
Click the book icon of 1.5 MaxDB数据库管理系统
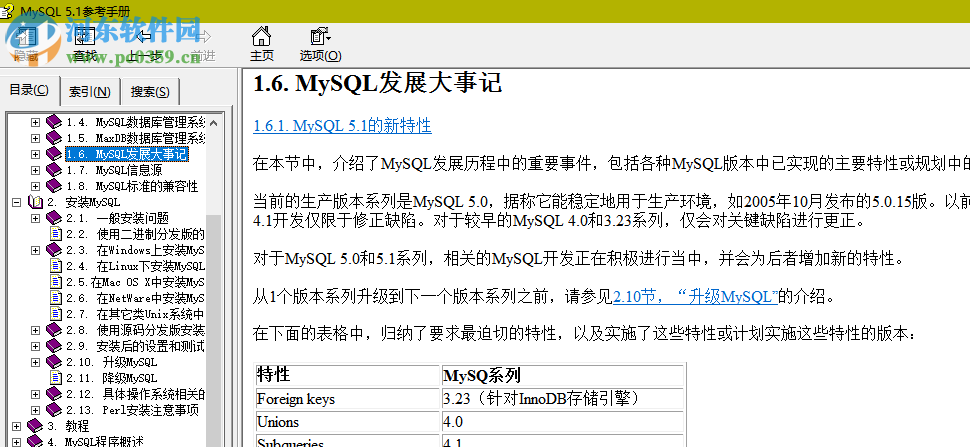[54, 138]
